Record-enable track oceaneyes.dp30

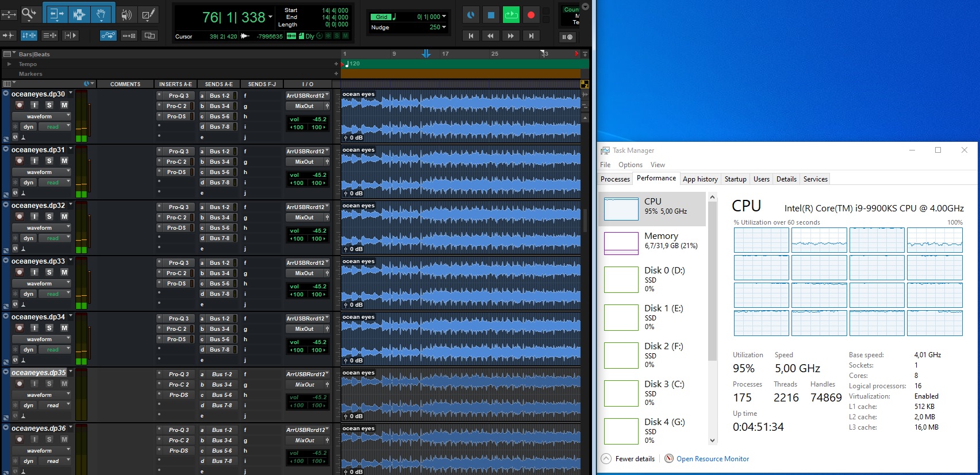tap(20, 105)
